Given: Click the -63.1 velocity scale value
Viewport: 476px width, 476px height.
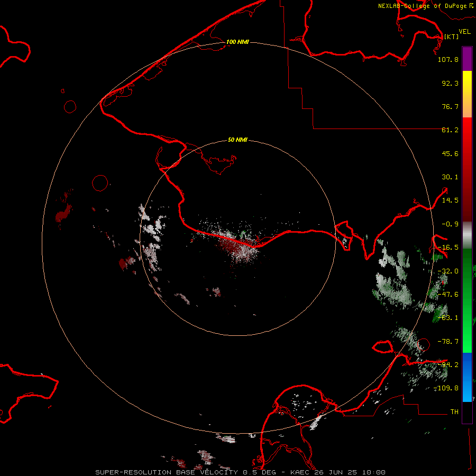Looking at the screenshot, I should tap(448, 318).
